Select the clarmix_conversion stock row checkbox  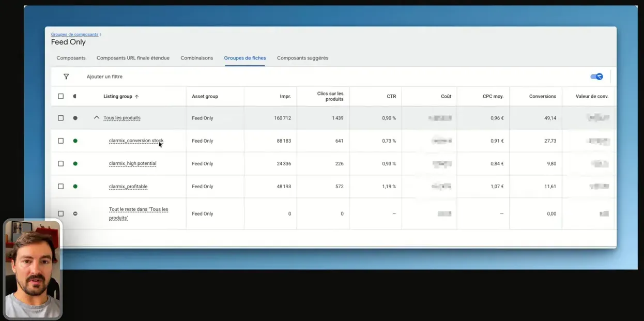tap(60, 141)
